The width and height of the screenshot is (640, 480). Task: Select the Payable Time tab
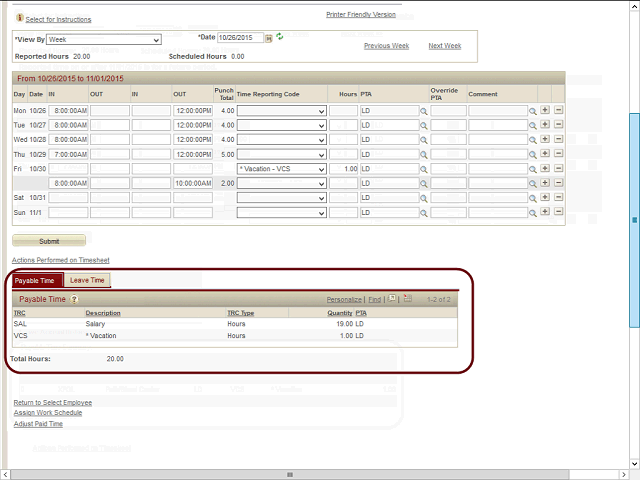pos(35,280)
